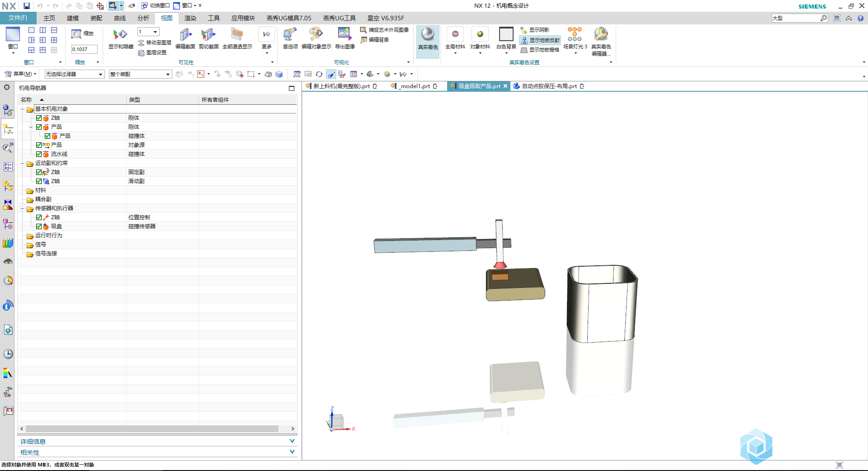This screenshot has height=471, width=868.
Task: Uncheck the 流水线 collision body checkbox
Action: coord(39,154)
